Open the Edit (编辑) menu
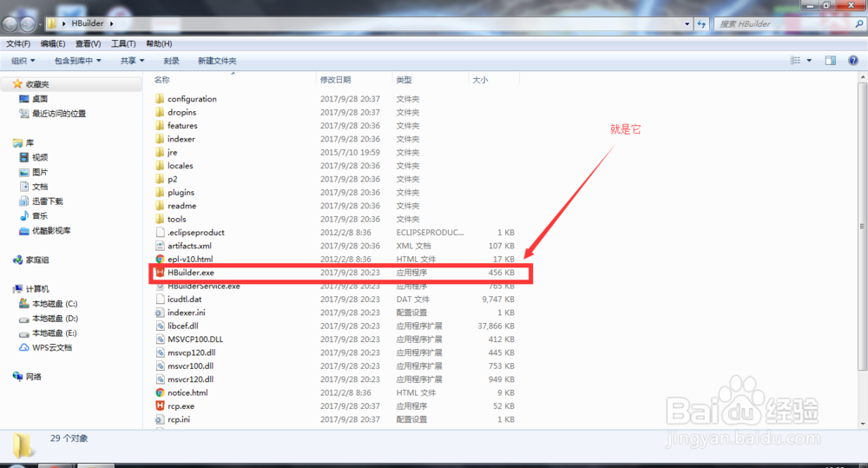Screen dimensions: 868x468 [x=53, y=43]
